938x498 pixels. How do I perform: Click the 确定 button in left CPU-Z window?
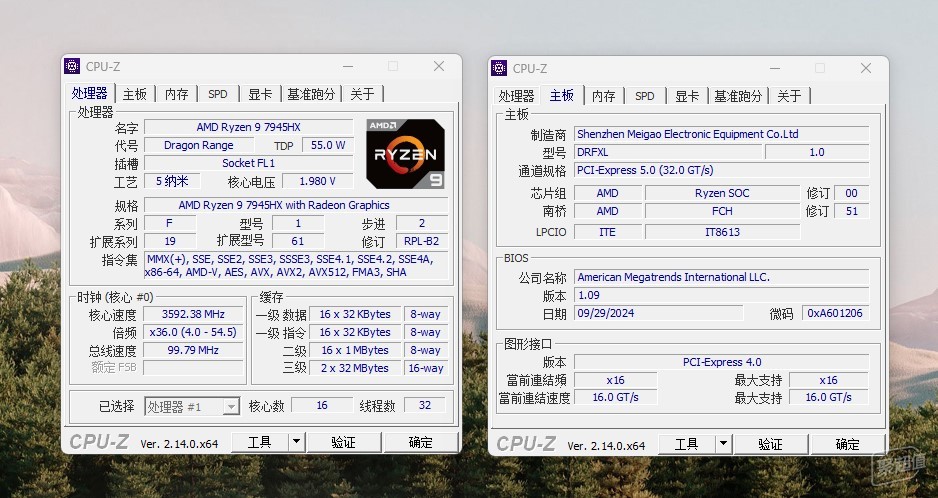tap(421, 442)
